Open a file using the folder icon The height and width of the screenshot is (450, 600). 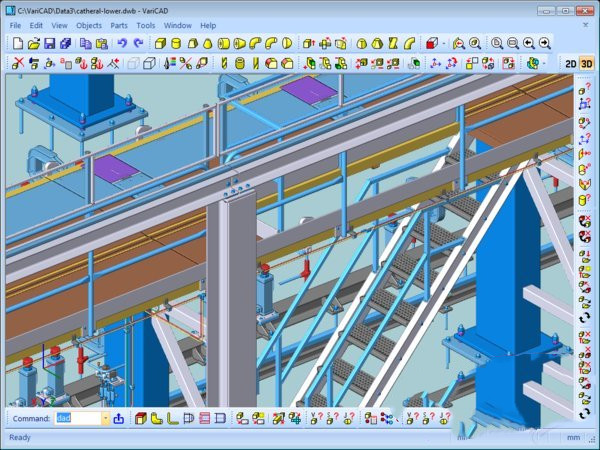[34, 43]
